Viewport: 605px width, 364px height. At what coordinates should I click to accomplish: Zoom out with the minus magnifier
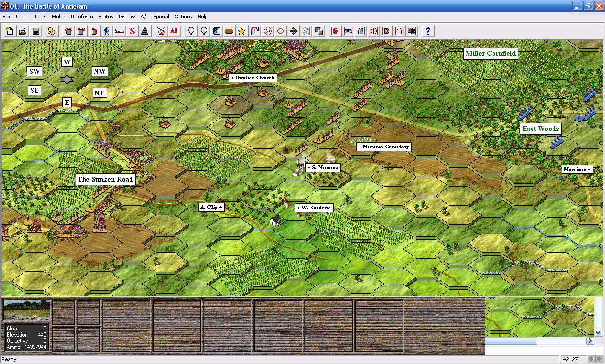(x=204, y=31)
